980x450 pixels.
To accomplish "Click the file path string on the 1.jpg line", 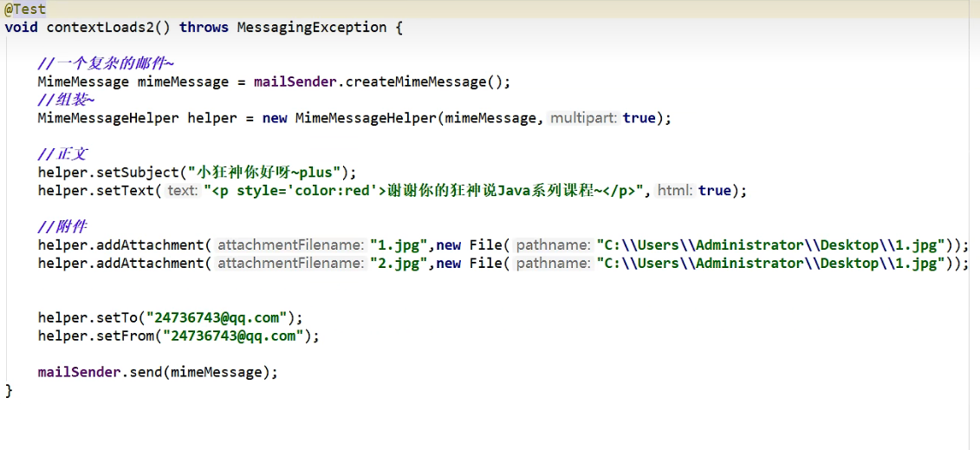I will click(770, 245).
